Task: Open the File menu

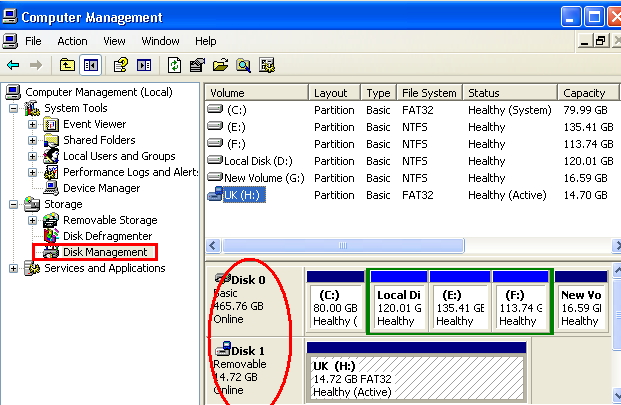Action: click(33, 41)
